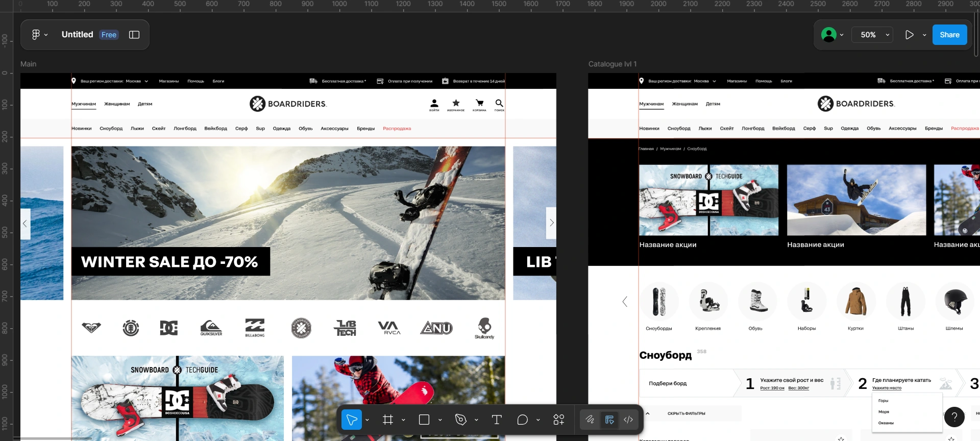980x441 pixels.
Task: Click the BOARDRIDERS logo in Main frame
Action: pos(288,104)
